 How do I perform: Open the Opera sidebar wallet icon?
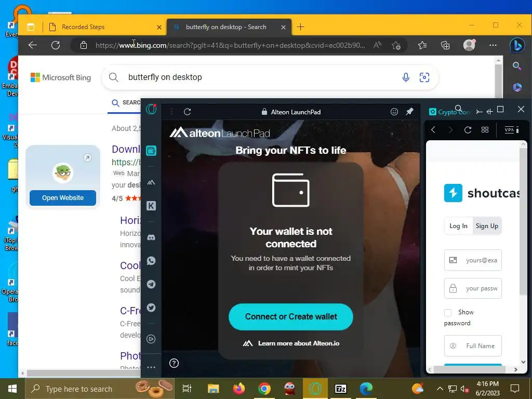tap(151, 150)
